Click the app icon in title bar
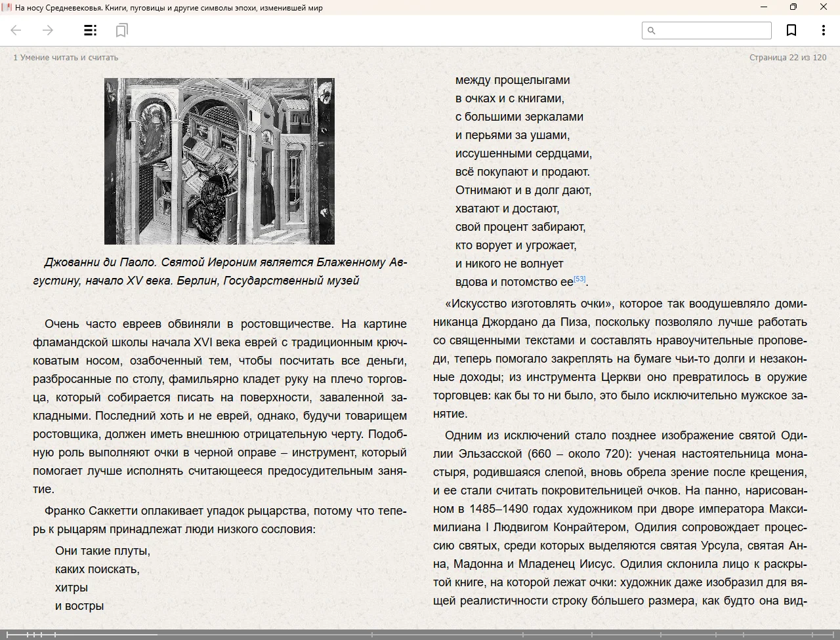This screenshot has height=640, width=840. point(7,7)
